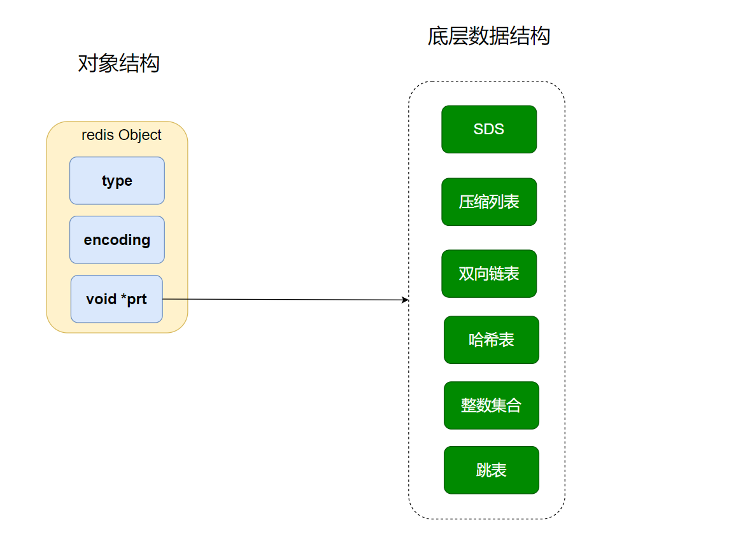Select the 'void *prt' box

(x=117, y=298)
